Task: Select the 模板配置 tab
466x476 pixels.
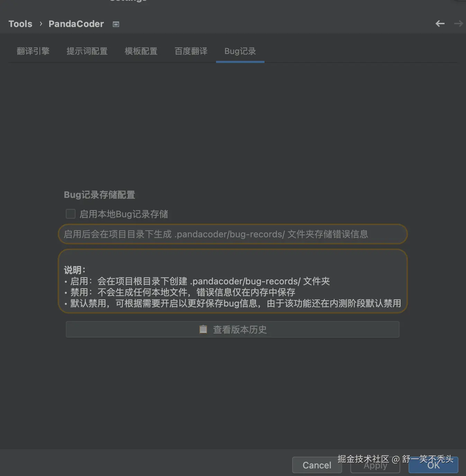Action: click(x=141, y=51)
